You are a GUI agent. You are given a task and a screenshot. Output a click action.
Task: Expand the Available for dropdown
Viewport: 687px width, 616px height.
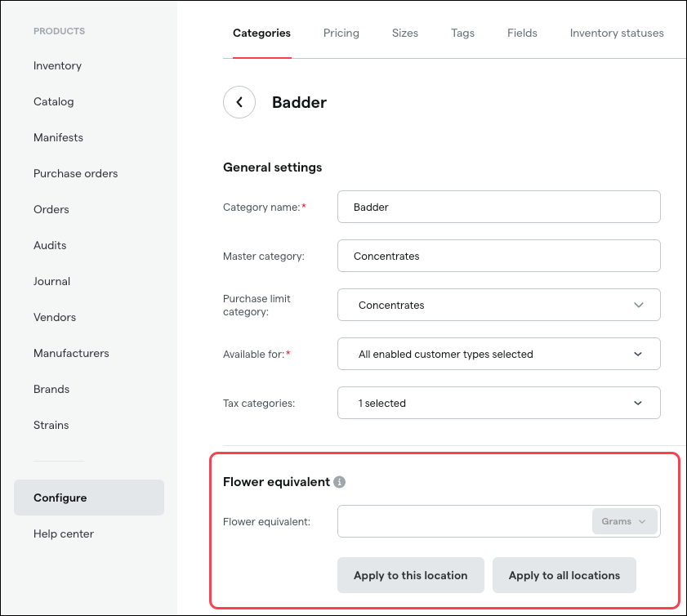tap(498, 354)
